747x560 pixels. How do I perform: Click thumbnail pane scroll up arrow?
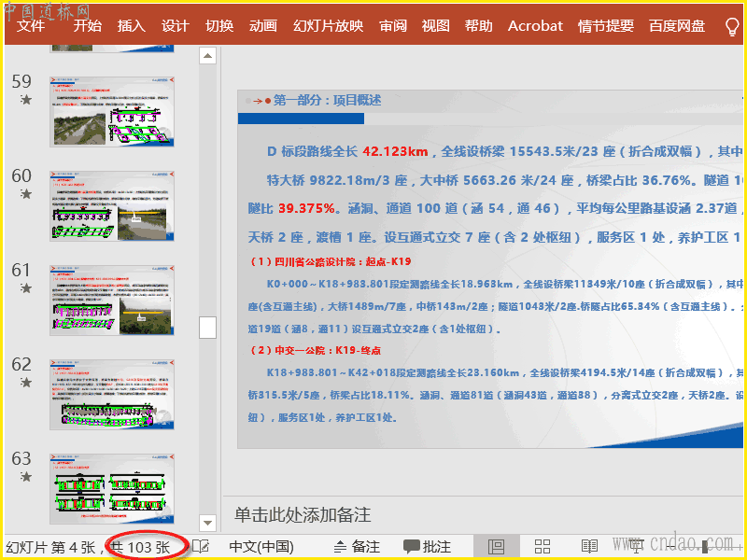(207, 56)
